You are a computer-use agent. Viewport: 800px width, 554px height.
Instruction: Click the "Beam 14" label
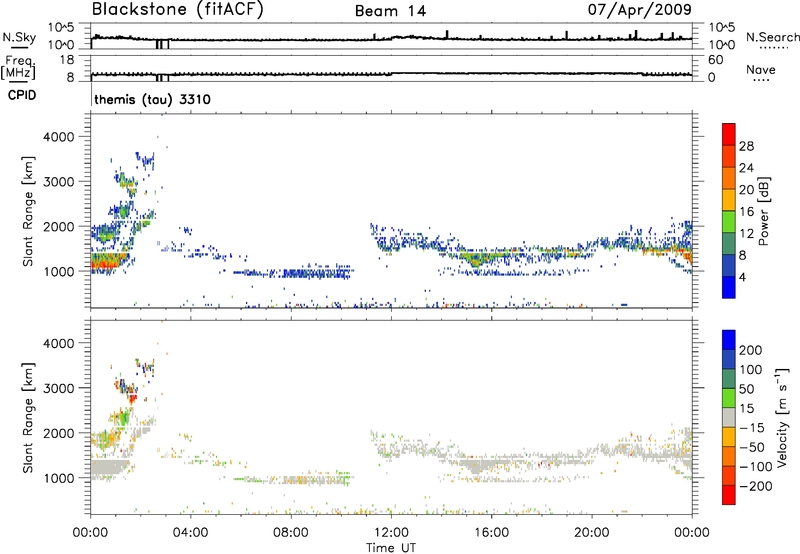click(390, 11)
